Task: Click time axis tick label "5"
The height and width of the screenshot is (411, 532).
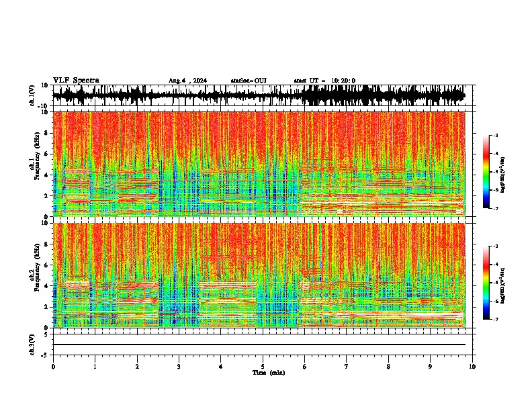Action: click(263, 367)
